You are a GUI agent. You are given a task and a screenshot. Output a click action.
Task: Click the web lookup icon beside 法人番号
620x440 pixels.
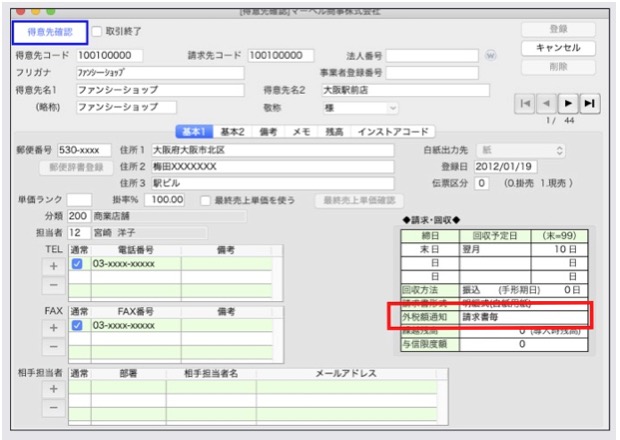pyautogui.click(x=490, y=55)
